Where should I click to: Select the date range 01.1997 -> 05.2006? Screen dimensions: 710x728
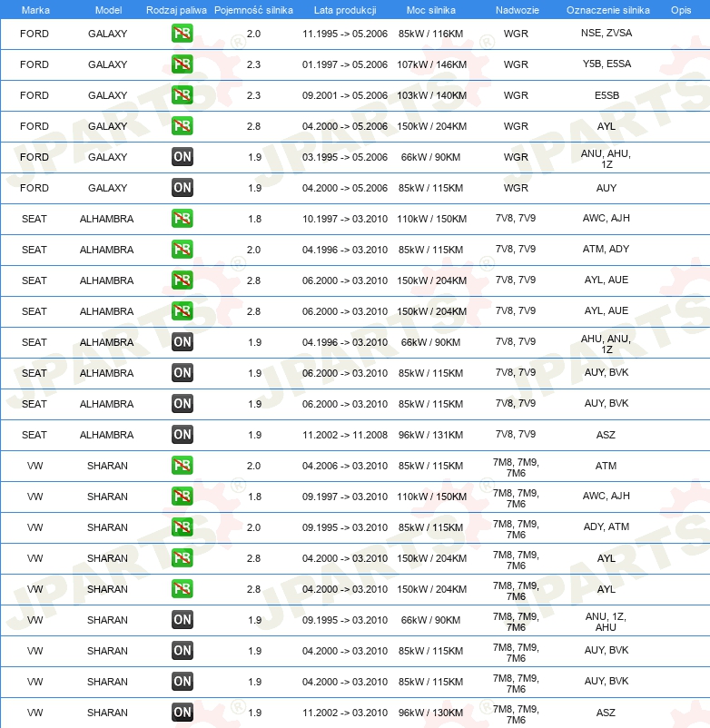tap(345, 64)
